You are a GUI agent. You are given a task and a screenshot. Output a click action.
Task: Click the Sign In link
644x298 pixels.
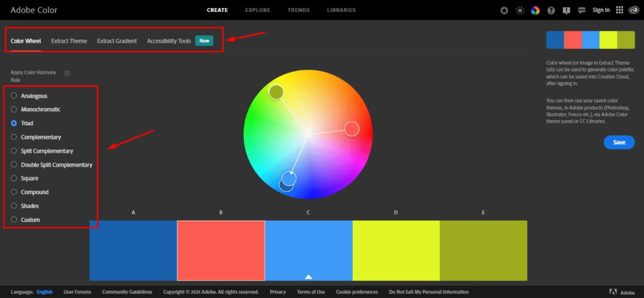601,10
